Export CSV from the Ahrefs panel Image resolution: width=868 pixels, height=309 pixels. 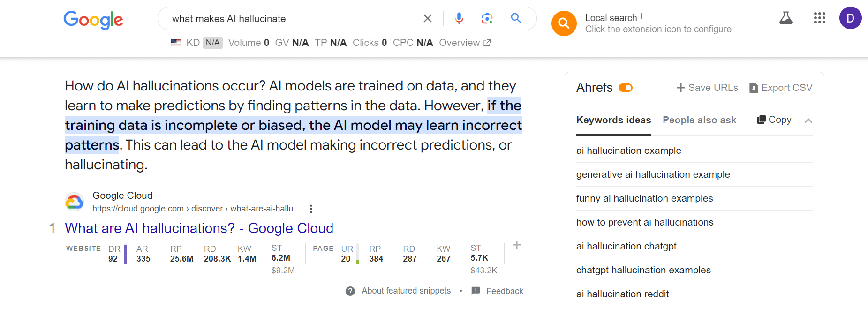(x=781, y=88)
